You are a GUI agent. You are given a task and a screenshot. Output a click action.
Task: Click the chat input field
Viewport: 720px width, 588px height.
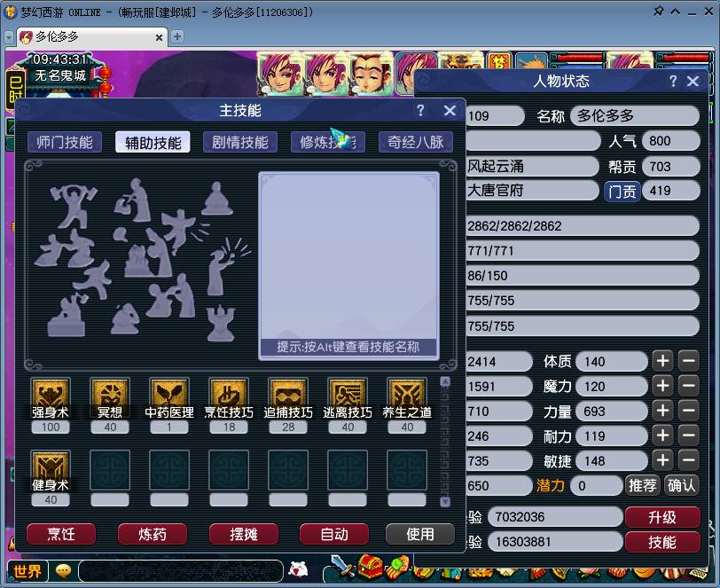coord(177,570)
